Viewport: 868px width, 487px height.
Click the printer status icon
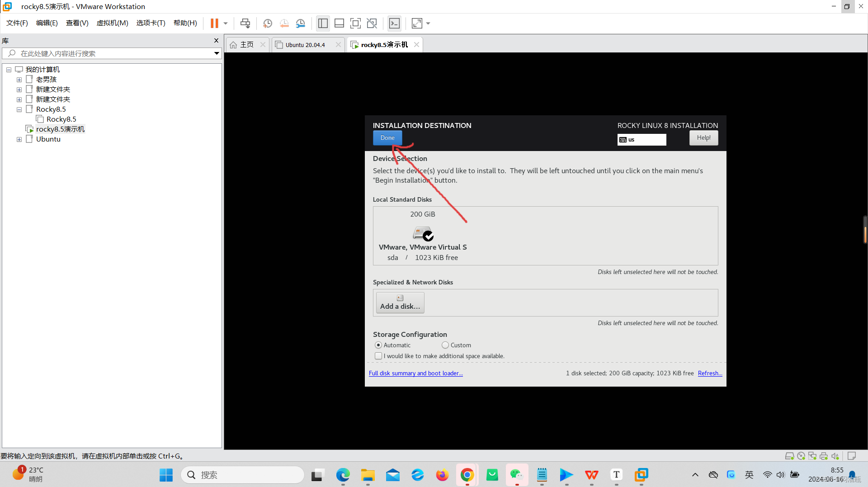tap(824, 456)
